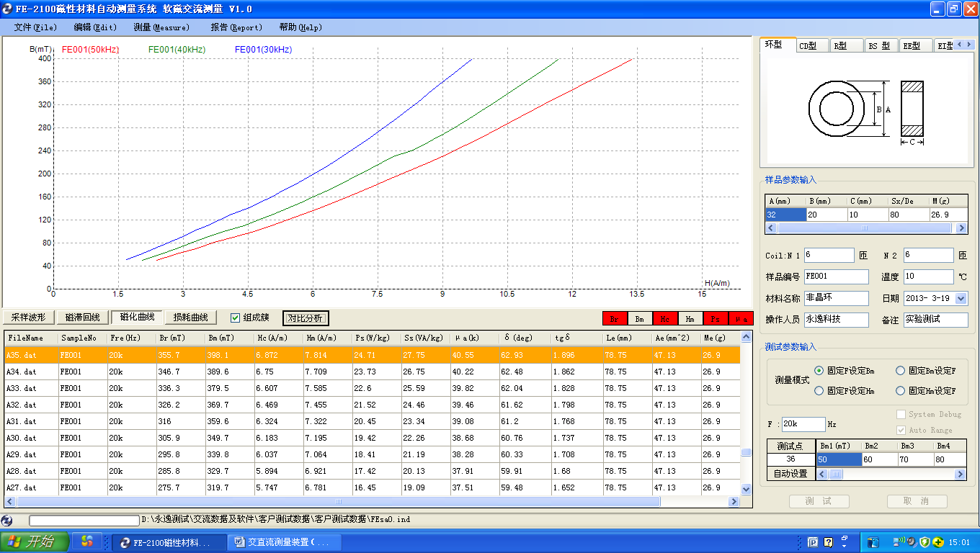Switch to the R型 core tab
The width and height of the screenshot is (980, 553).
point(846,46)
